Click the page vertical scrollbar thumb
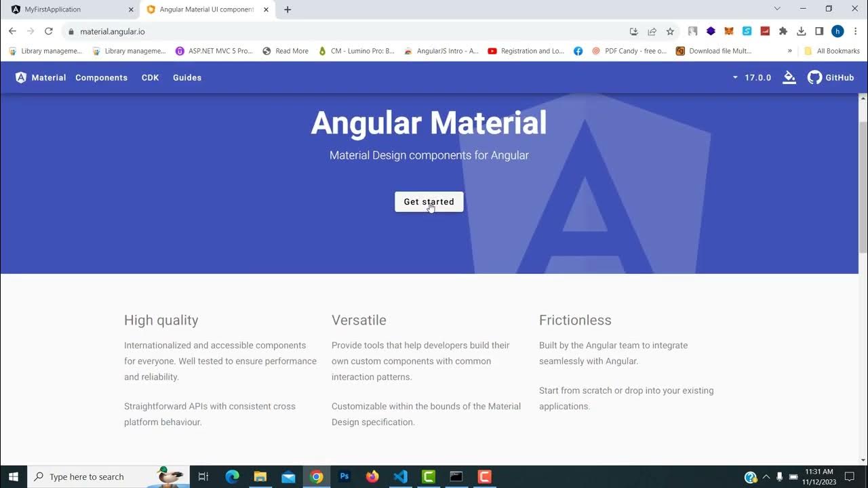The width and height of the screenshot is (868, 488). (863, 188)
